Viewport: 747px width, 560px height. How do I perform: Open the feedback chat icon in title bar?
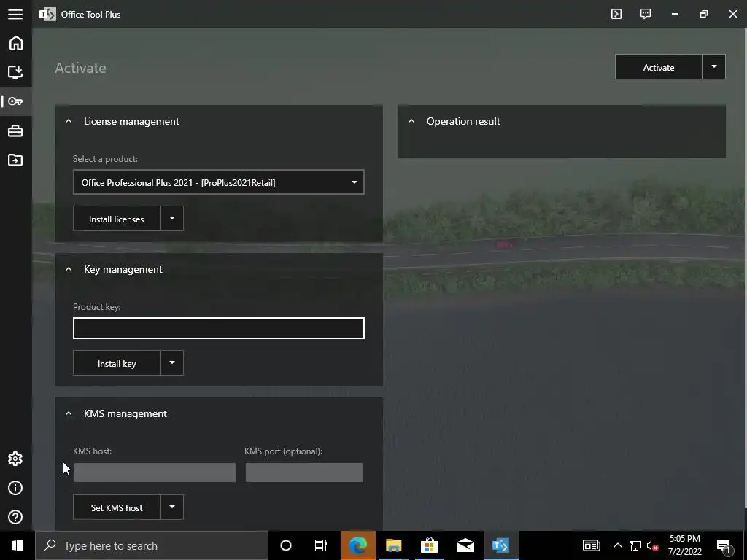(x=646, y=14)
